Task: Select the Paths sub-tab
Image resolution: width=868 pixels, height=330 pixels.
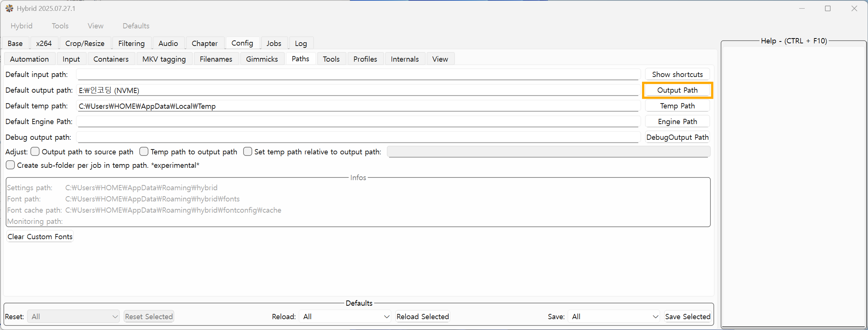Action: pos(300,59)
